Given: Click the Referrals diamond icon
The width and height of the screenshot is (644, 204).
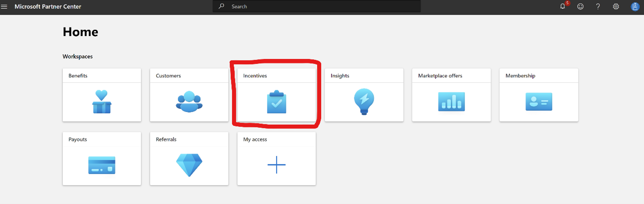Looking at the screenshot, I should tap(189, 165).
